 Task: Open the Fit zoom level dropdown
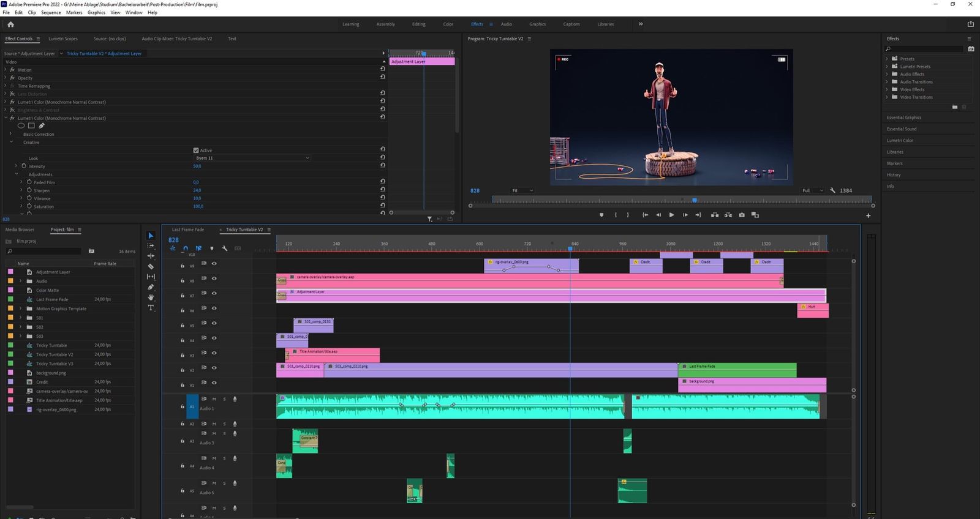tap(522, 190)
